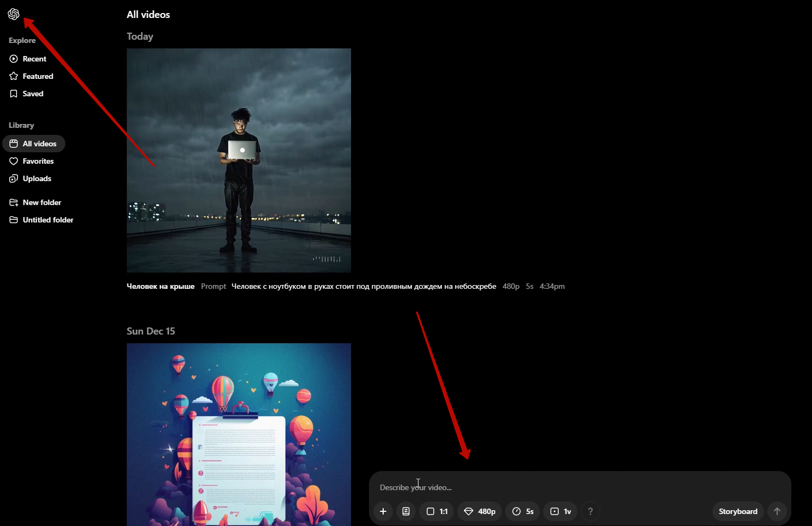
Task: Click the question mark help icon
Action: click(x=590, y=511)
